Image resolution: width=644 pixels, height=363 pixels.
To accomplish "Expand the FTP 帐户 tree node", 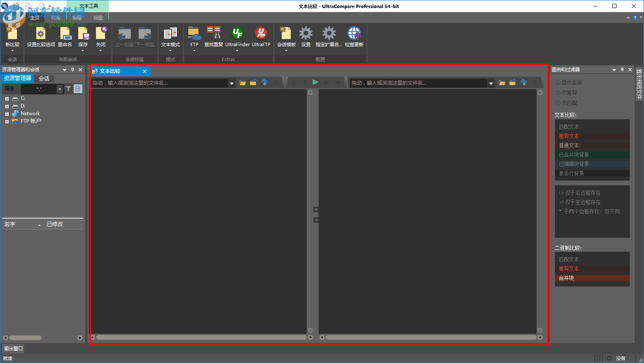I will tap(7, 122).
